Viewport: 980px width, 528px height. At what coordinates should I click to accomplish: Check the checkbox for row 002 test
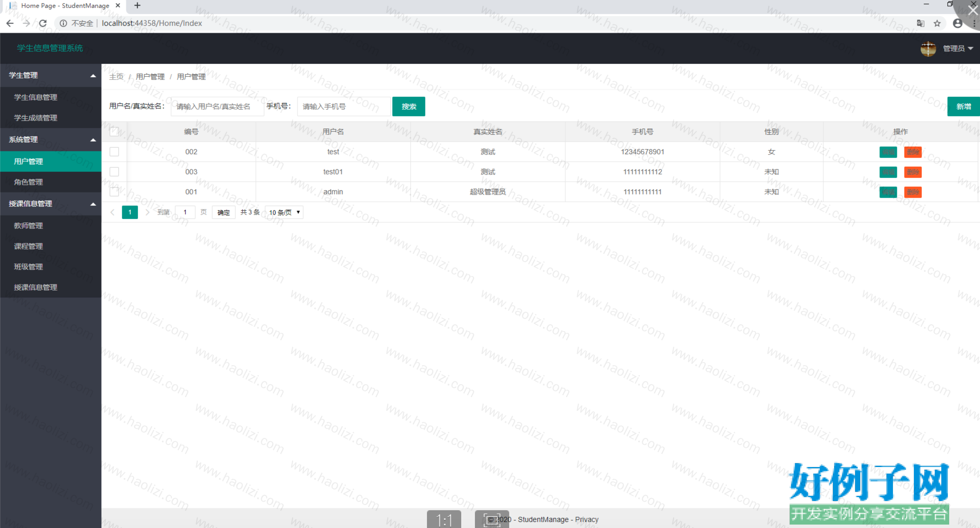114,152
